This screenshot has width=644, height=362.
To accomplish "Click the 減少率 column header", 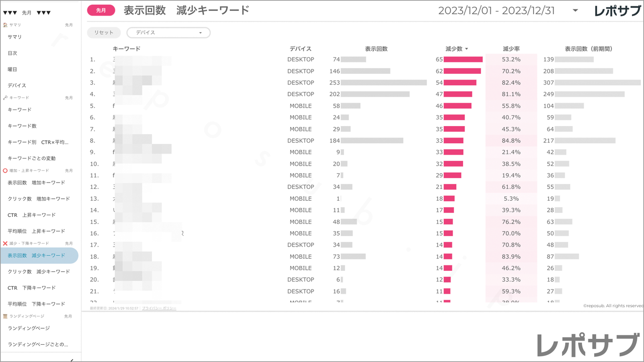I will point(511,49).
